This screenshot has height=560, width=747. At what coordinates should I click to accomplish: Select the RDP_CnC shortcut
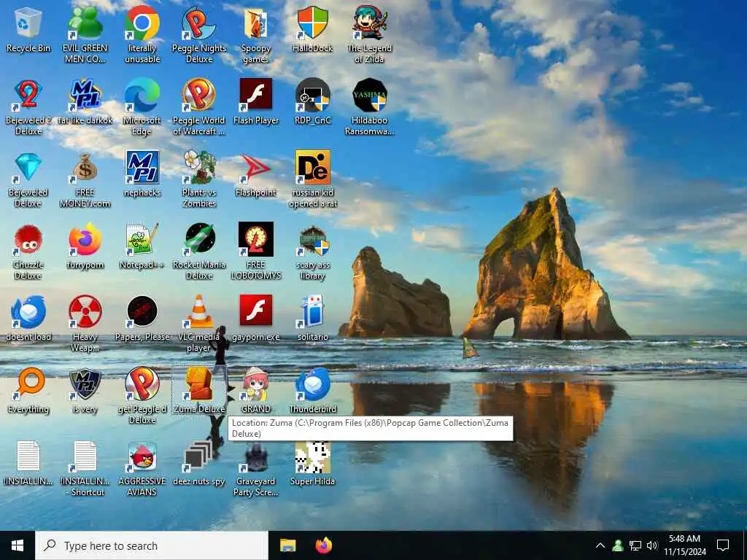click(312, 102)
